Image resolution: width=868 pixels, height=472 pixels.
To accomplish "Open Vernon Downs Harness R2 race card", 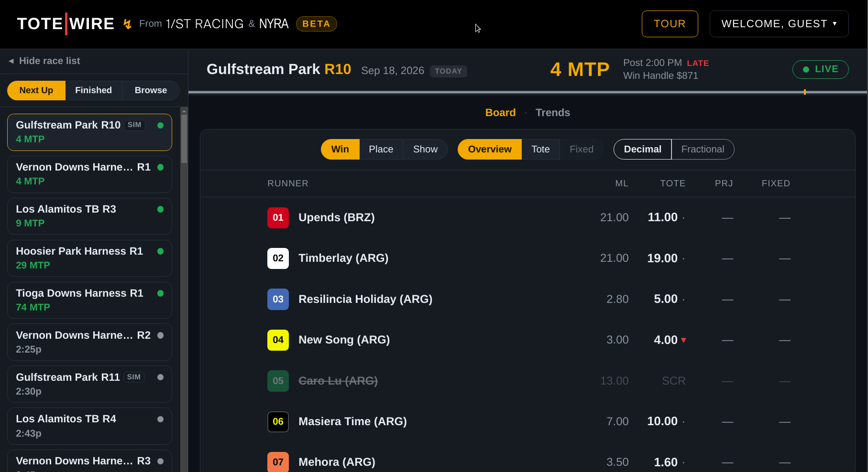I will 89,343.
